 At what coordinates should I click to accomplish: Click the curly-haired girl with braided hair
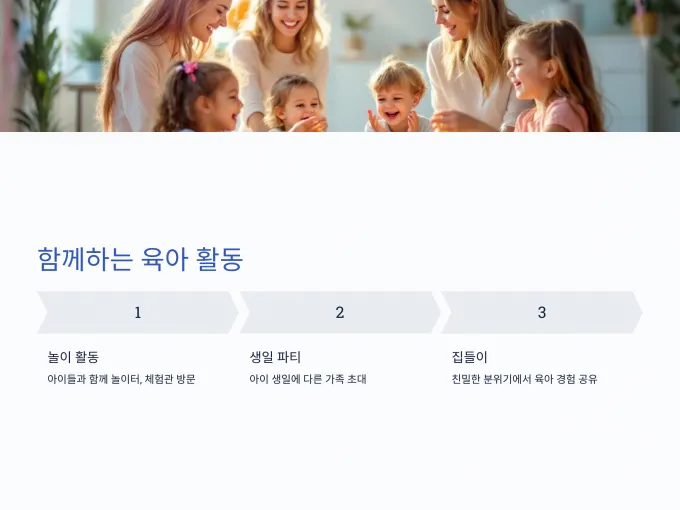click(197, 98)
